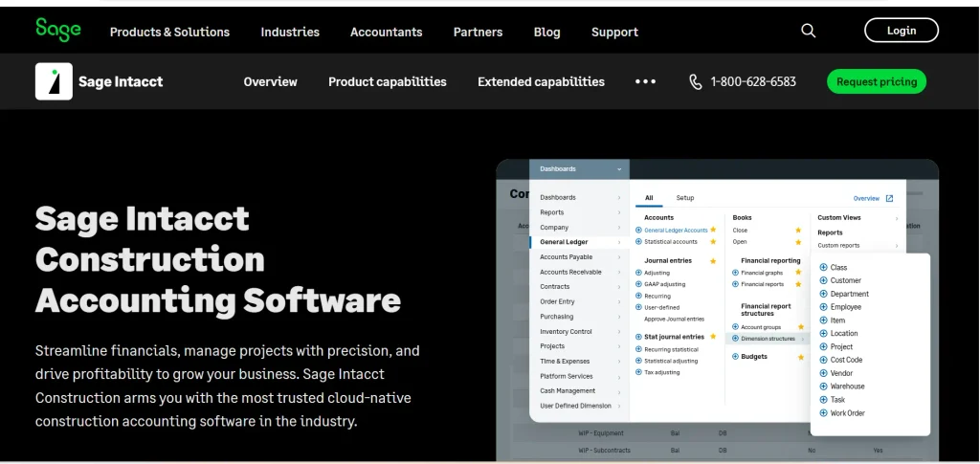Expand chevron next to Dimension structures
The width and height of the screenshot is (980, 464).
803,339
